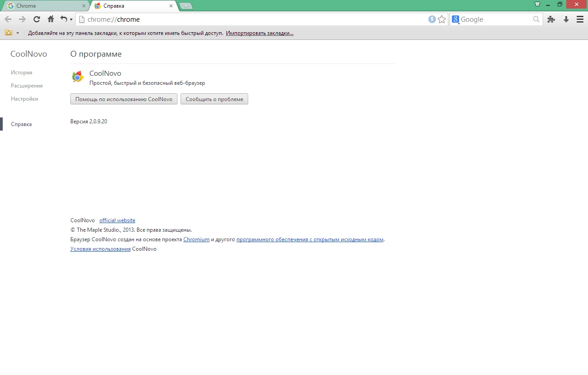
Task: Click the undo closed tab arrow icon
Action: point(64,19)
